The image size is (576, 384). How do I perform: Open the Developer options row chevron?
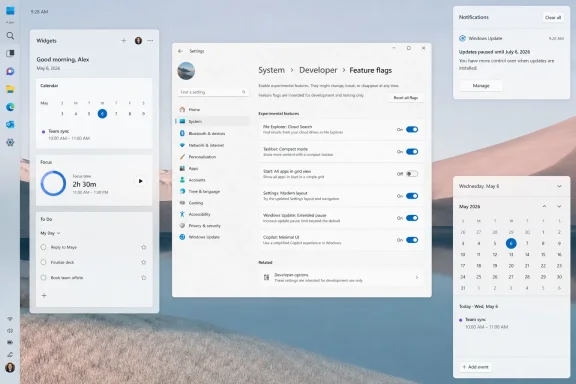pyautogui.click(x=417, y=277)
